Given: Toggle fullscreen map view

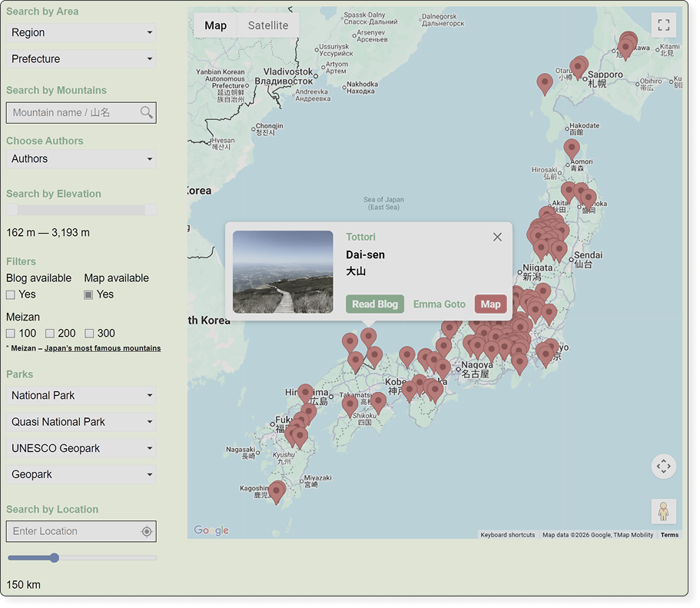Looking at the screenshot, I should [663, 25].
